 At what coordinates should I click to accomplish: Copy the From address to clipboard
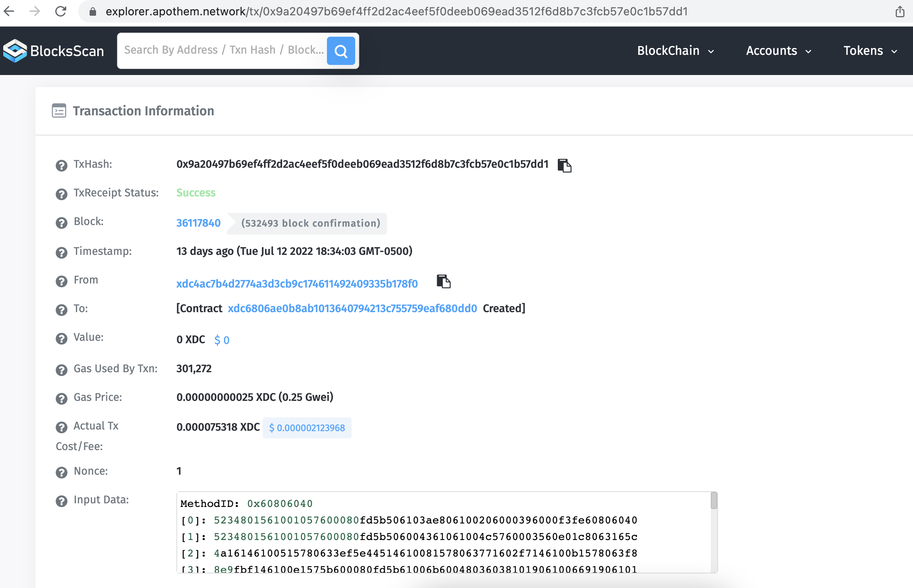[443, 281]
